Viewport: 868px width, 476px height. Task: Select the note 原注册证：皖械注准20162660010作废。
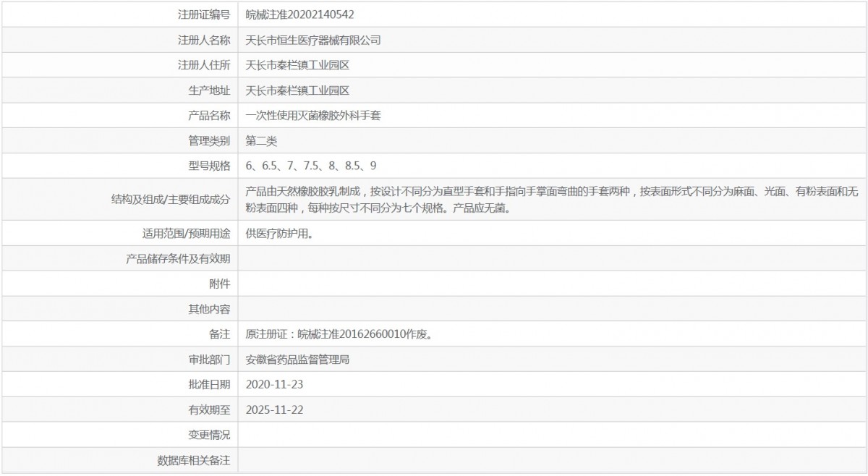click(339, 334)
